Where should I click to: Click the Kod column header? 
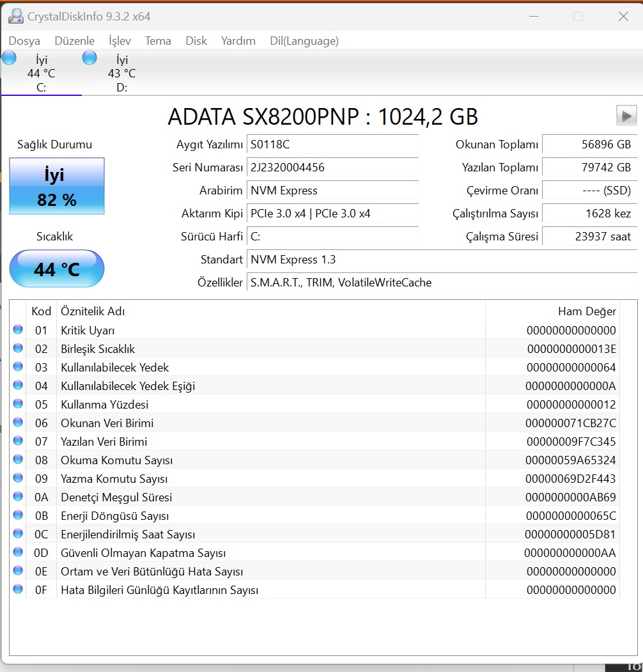click(x=41, y=311)
